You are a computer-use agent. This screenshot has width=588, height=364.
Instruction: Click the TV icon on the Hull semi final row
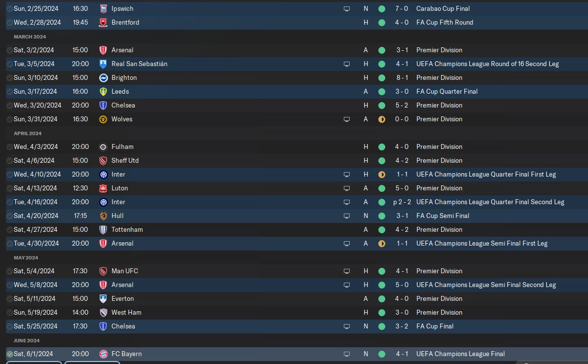tap(347, 216)
